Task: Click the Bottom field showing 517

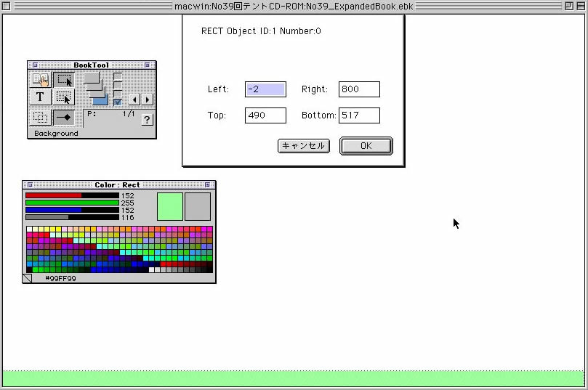Action: click(x=359, y=115)
